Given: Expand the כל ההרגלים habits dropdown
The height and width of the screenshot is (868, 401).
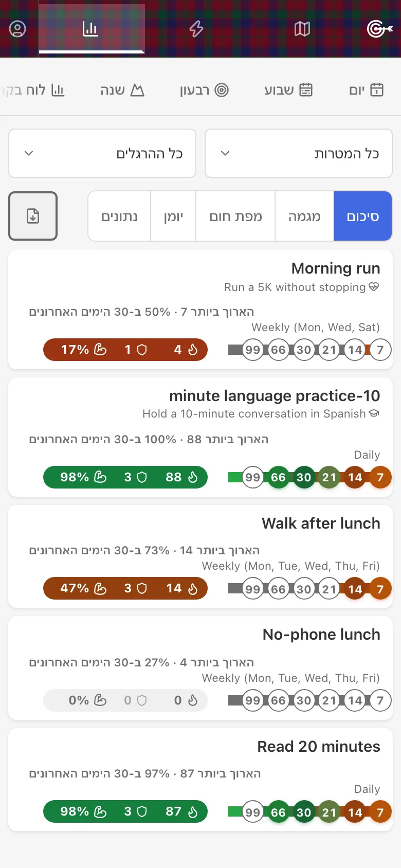Looking at the screenshot, I should coord(102,153).
